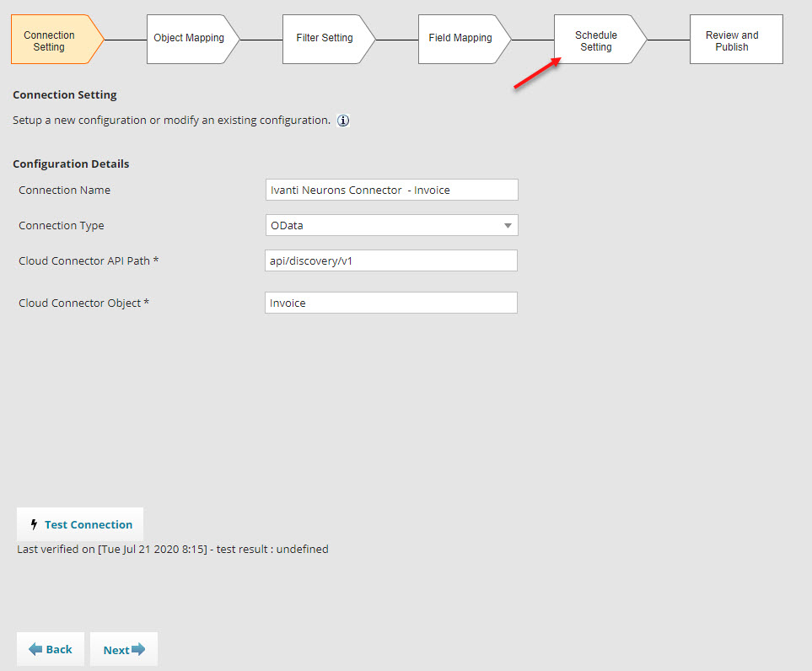812x671 pixels.
Task: Focus the Cloud Connector API Path field
Action: click(391, 260)
